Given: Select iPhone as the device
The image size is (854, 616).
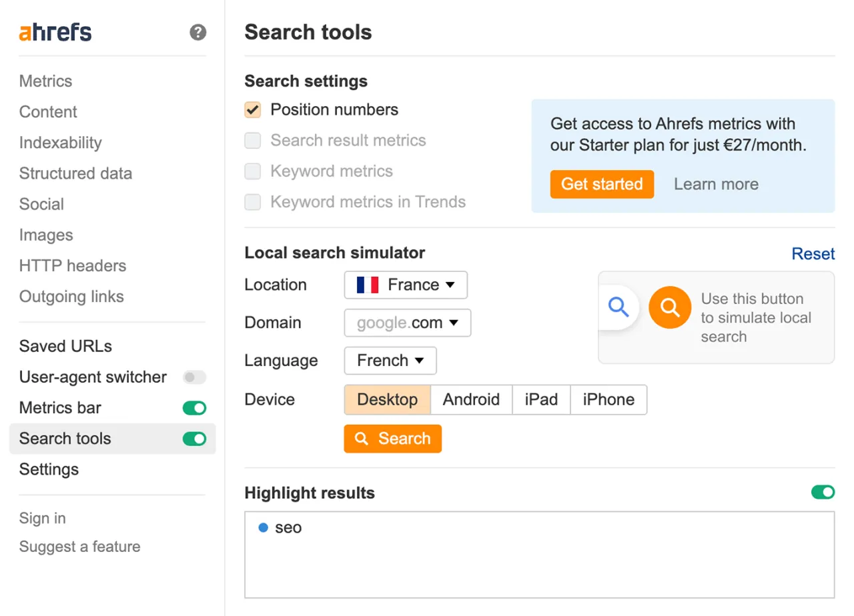Looking at the screenshot, I should (608, 399).
